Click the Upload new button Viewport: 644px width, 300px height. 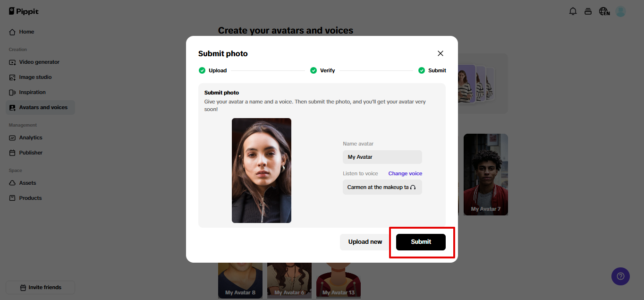365,242
